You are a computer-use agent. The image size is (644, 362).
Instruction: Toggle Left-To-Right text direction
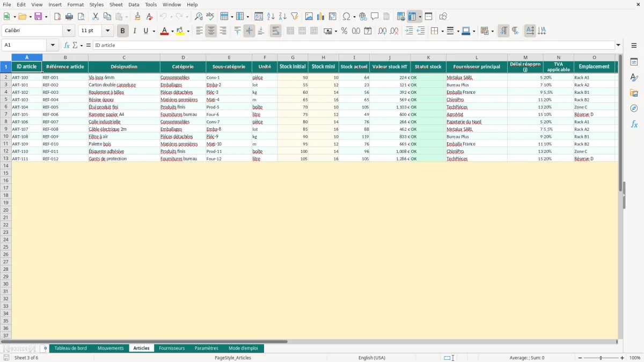pos(503,31)
